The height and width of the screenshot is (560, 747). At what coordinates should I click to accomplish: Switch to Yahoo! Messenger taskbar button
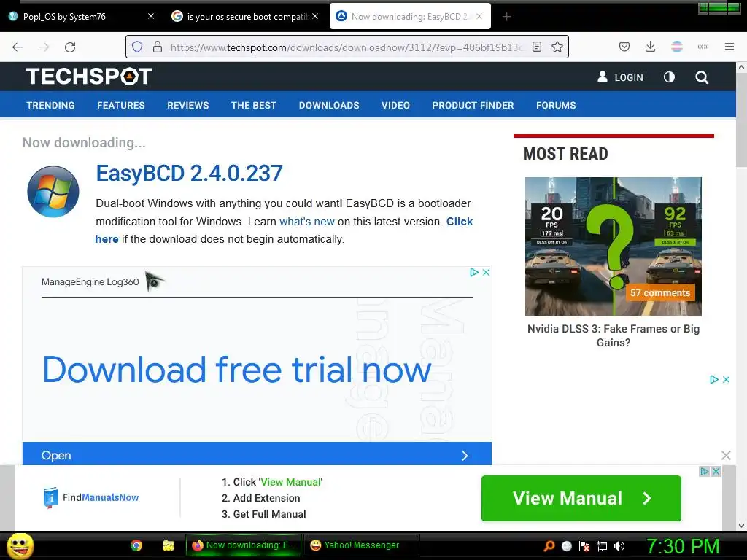click(x=361, y=545)
